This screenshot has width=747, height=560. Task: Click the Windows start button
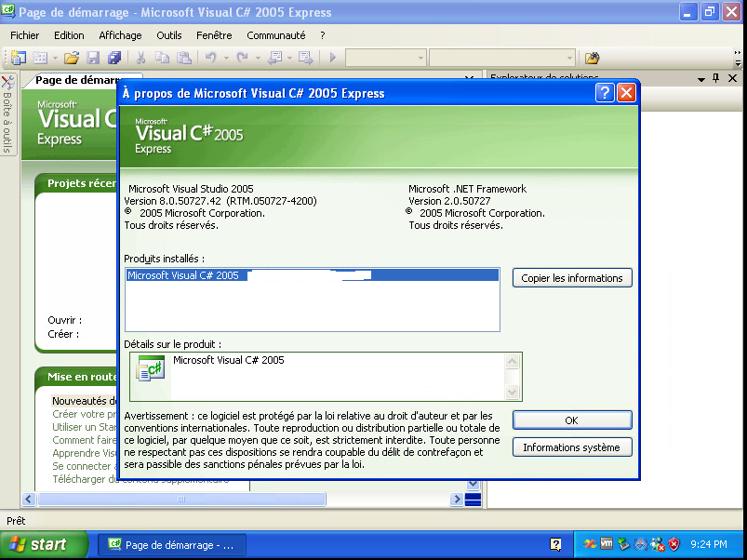tap(44, 544)
